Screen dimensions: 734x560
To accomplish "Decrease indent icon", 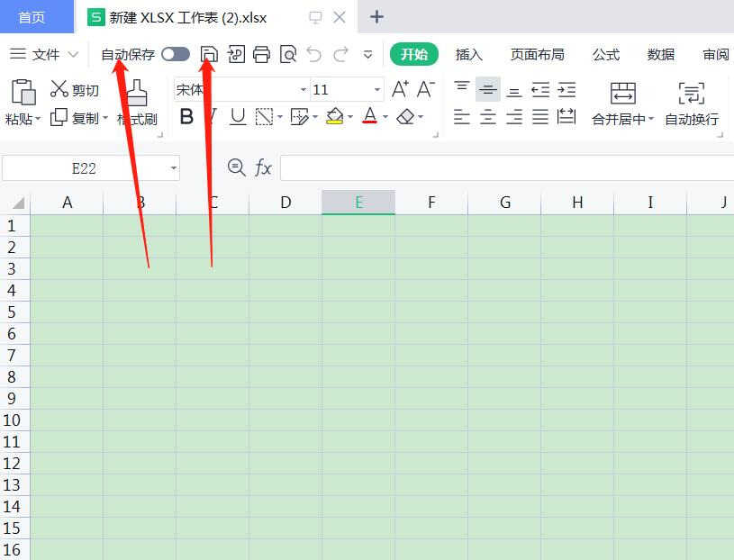I will (x=540, y=89).
